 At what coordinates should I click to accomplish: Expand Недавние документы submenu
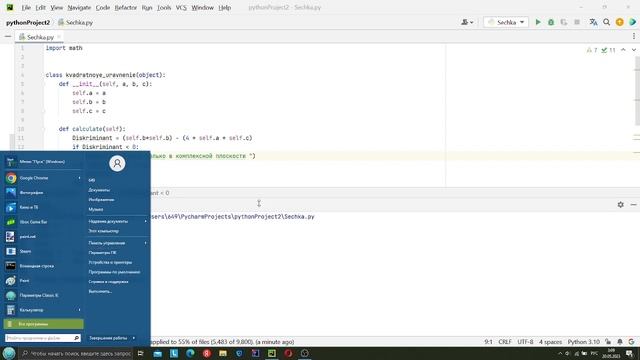(118, 221)
